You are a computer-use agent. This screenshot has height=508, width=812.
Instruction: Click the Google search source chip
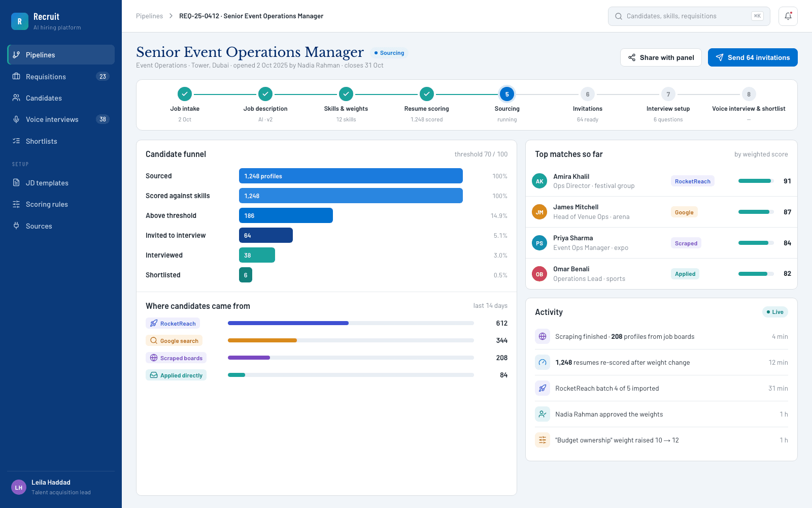pos(174,340)
